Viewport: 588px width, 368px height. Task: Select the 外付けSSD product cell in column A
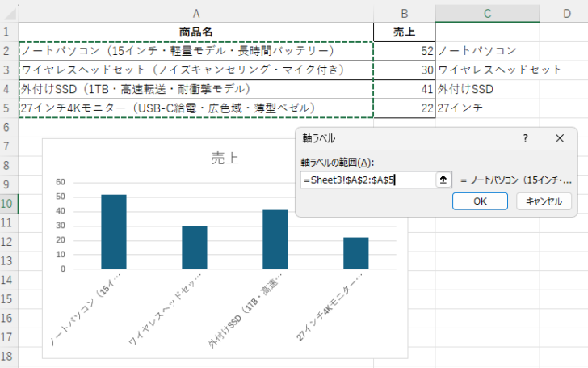196,88
